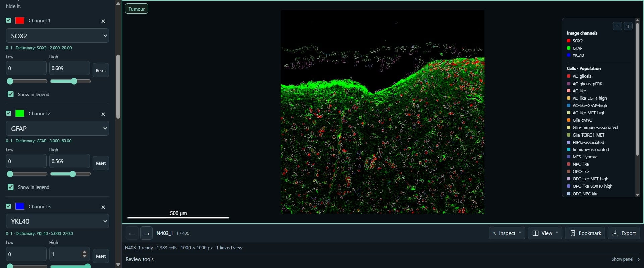Remove Channel 1 with its X icon
Image resolution: width=644 pixels, height=268 pixels.
pyautogui.click(x=103, y=21)
